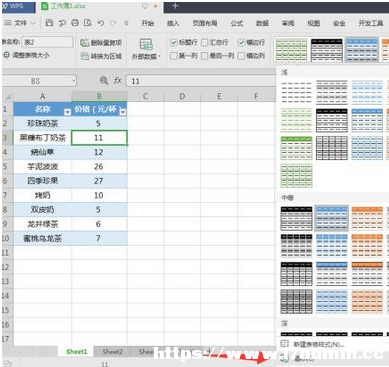The width and height of the screenshot is (389, 367).
Task: Click the 删除重复项 remove duplicates icon
Action: point(85,43)
